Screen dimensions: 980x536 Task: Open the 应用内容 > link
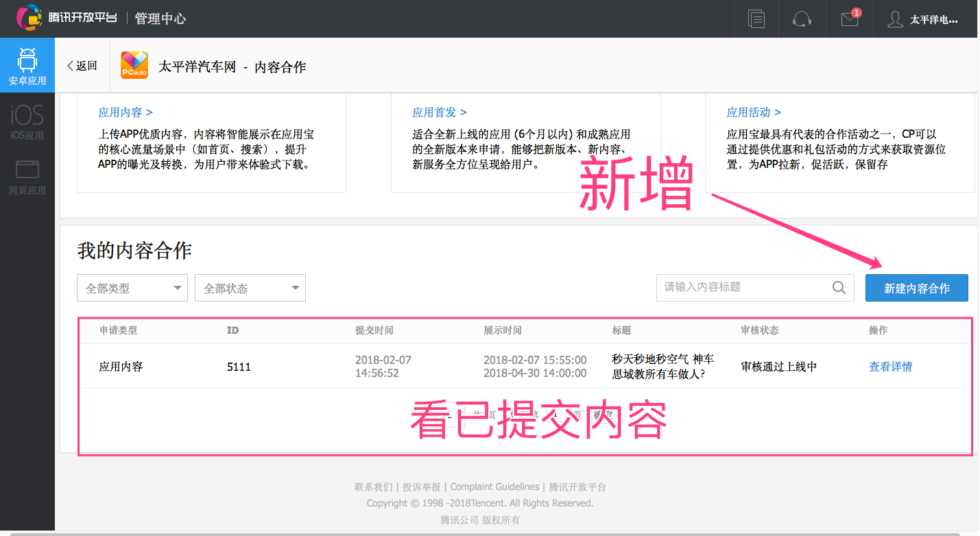[x=126, y=112]
